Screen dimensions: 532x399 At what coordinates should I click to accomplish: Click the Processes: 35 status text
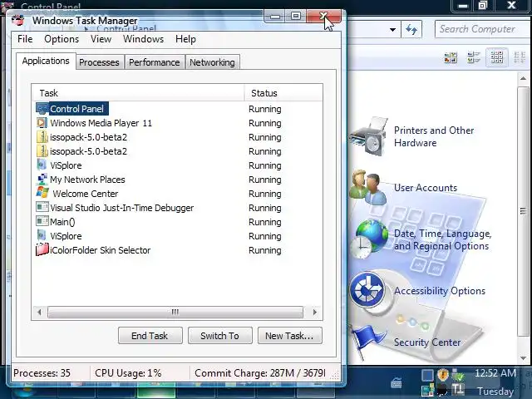42,373
